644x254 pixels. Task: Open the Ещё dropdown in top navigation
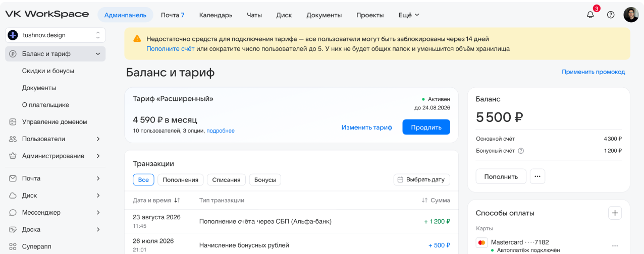[x=409, y=15]
